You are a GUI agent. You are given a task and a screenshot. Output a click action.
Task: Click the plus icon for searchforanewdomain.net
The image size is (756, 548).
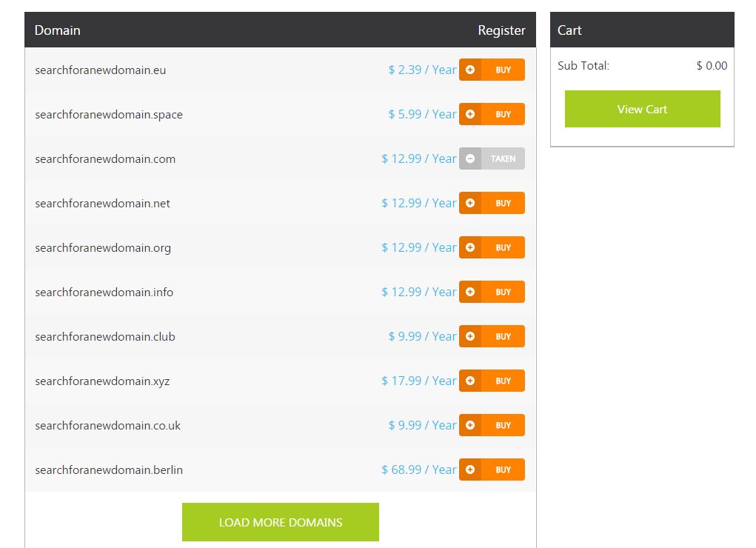click(470, 203)
